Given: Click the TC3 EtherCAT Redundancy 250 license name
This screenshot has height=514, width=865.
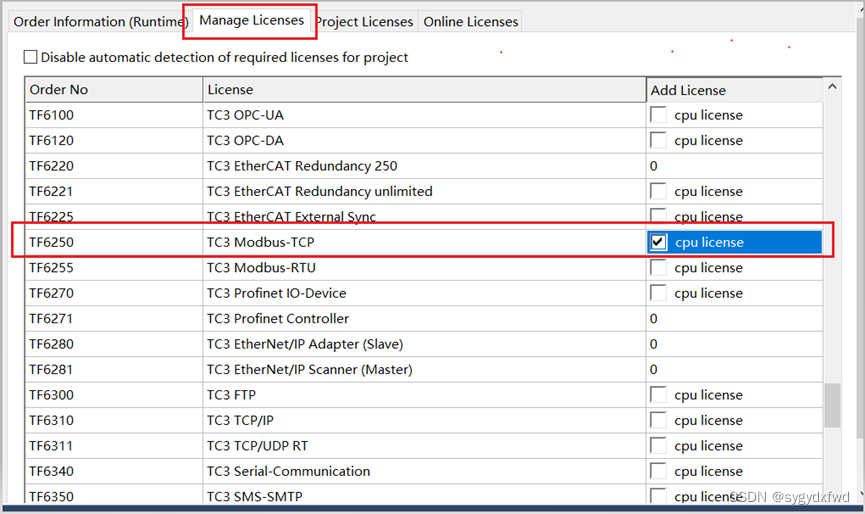Looking at the screenshot, I should pyautogui.click(x=302, y=165).
